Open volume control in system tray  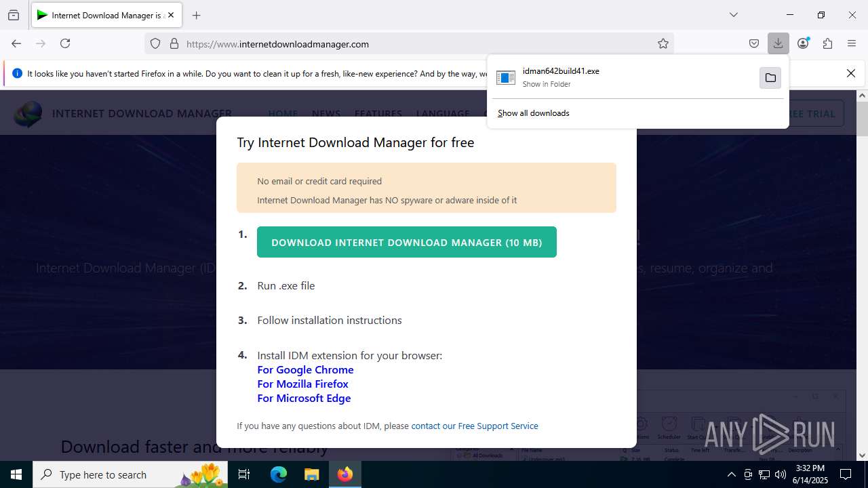781,474
